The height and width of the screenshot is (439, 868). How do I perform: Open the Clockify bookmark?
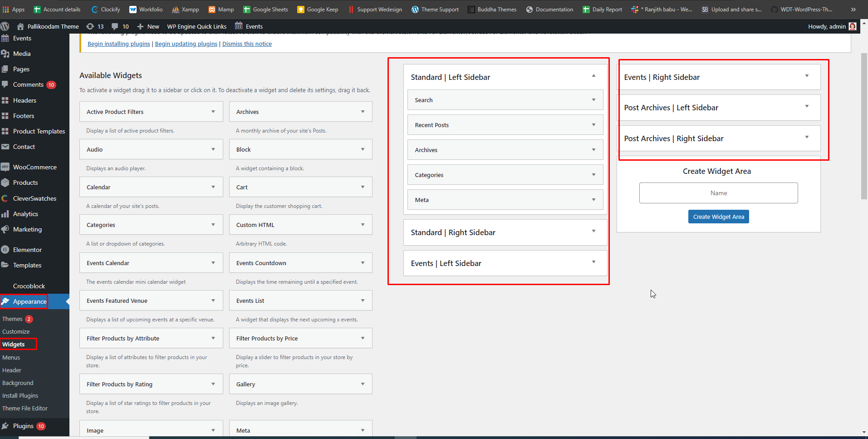105,9
